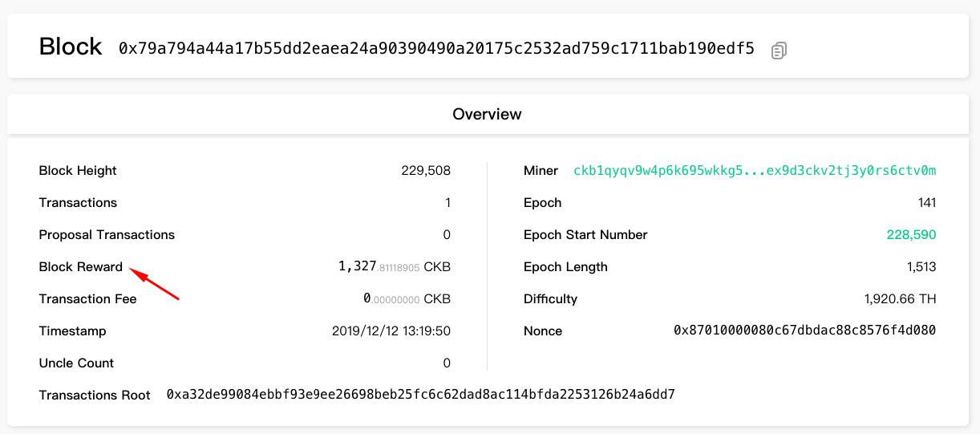Click the Difficulty value 1,920.66 TH
This screenshot has height=434, width=980.
pos(900,299)
